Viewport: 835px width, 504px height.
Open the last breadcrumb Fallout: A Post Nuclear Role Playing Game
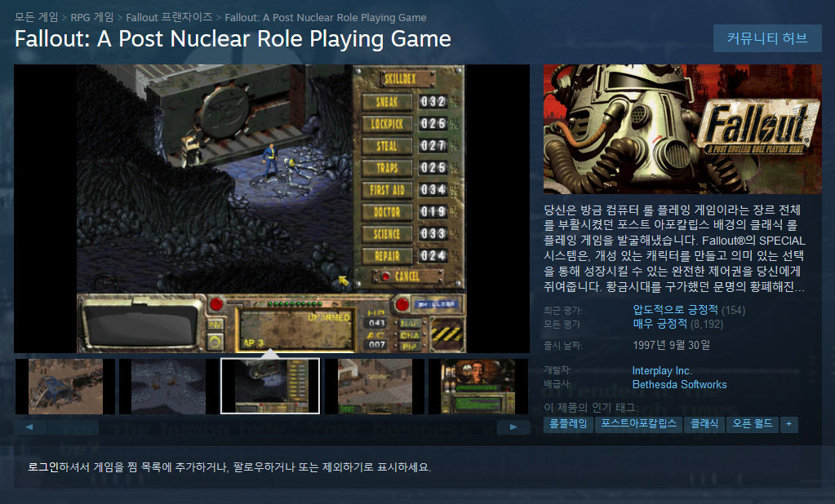click(x=326, y=18)
